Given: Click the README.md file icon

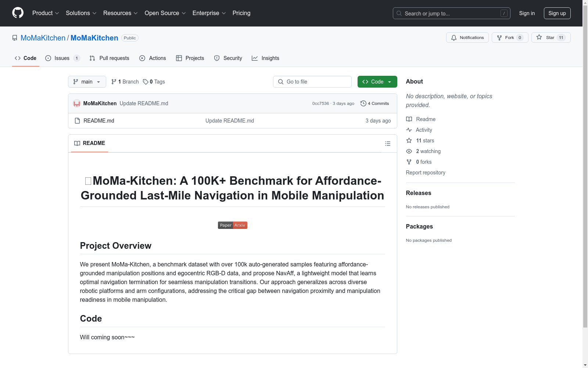Looking at the screenshot, I should (77, 121).
